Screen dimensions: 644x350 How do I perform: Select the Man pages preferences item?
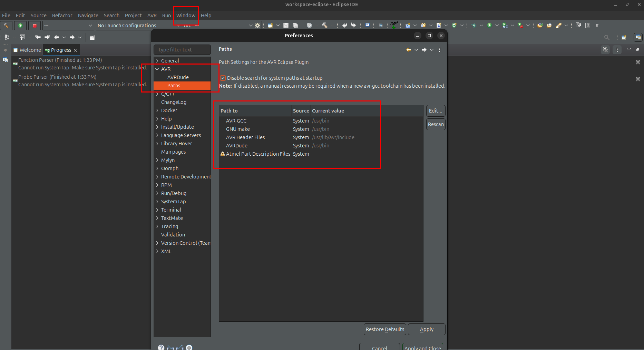[173, 152]
